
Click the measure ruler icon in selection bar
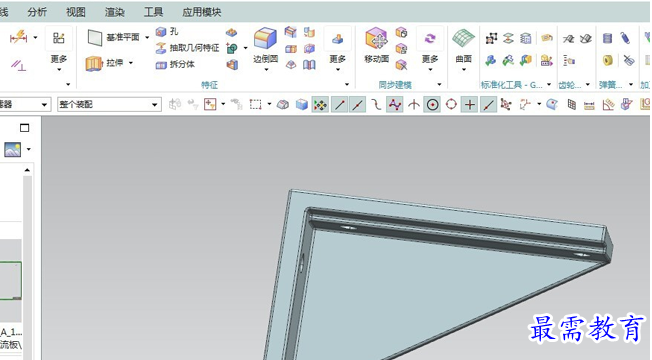[x=589, y=105]
